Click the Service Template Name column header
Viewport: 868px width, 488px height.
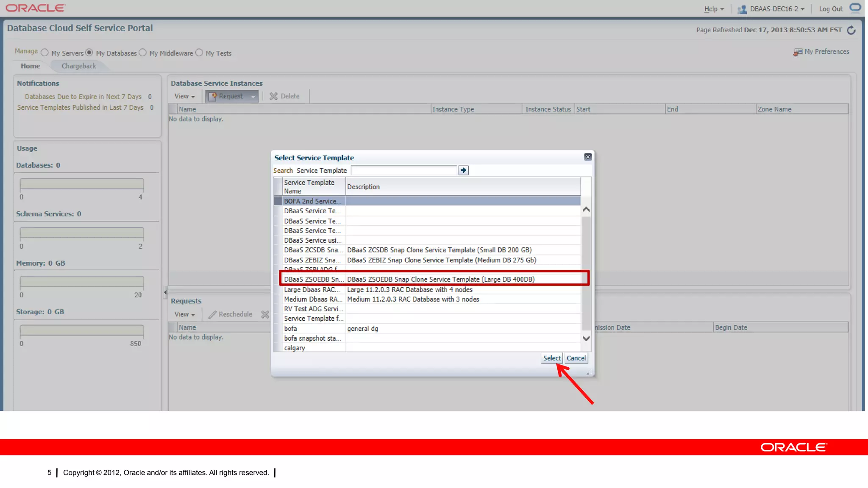[314, 186]
